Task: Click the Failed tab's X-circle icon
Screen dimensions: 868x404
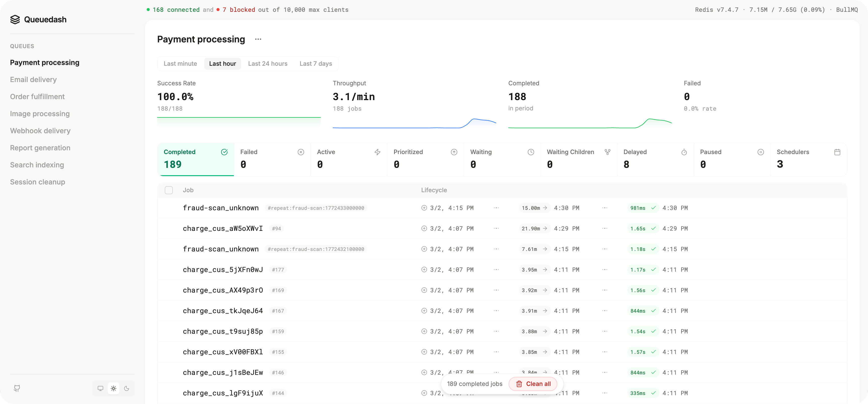Action: (x=301, y=152)
